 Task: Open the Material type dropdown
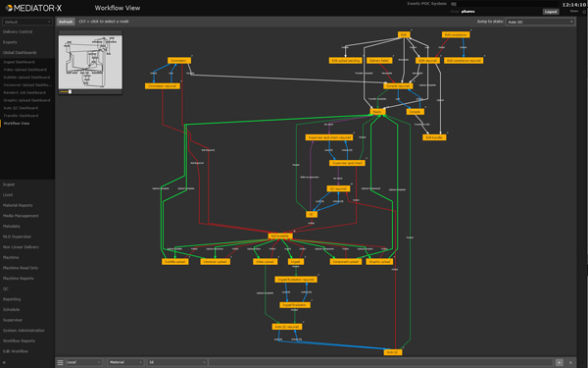coord(125,362)
